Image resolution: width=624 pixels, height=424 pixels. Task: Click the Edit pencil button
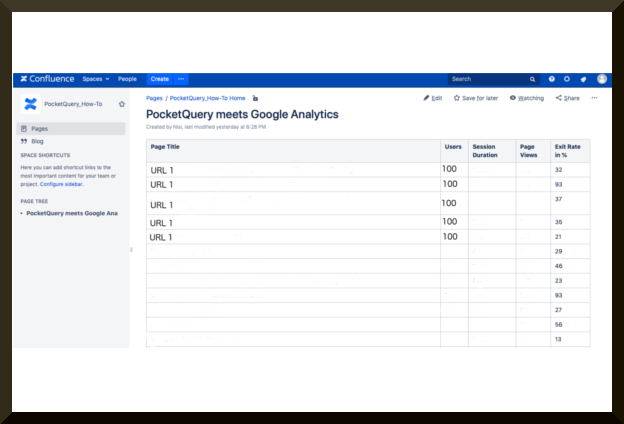click(x=433, y=98)
